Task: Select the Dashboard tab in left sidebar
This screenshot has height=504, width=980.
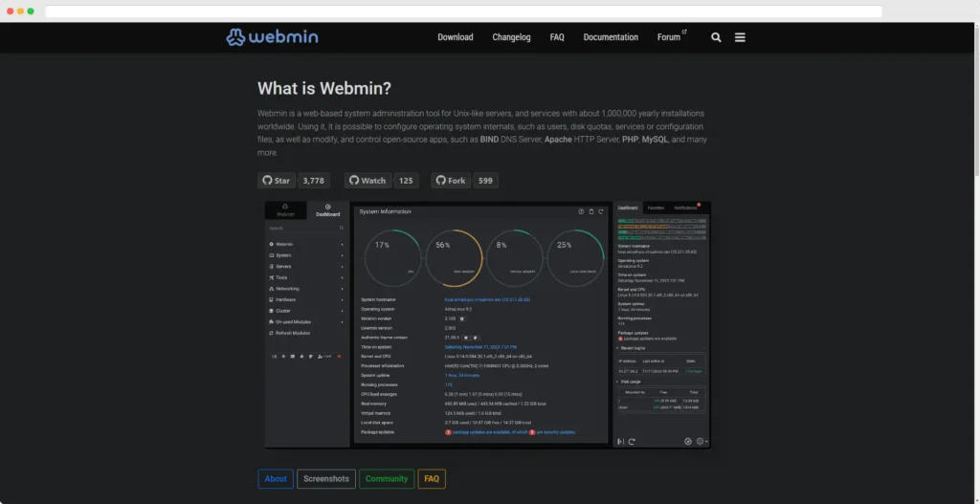Action: tap(327, 209)
